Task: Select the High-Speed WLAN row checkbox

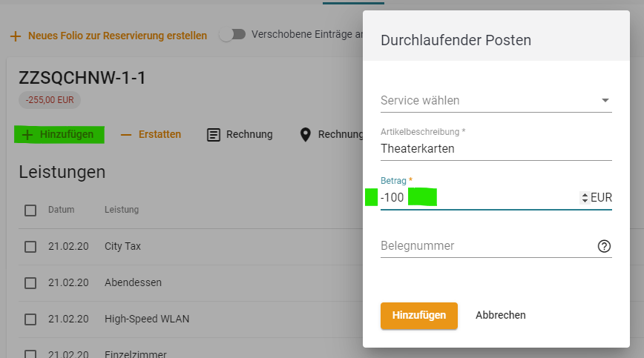Action: 30,319
